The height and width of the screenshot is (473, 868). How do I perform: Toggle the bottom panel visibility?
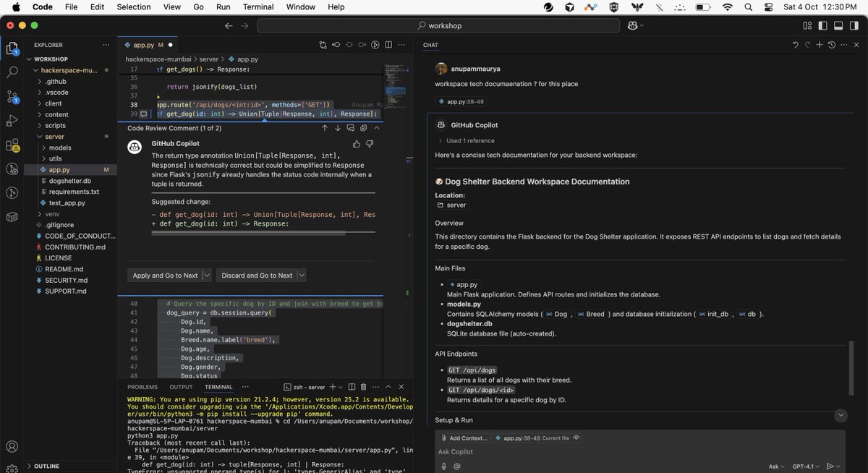(838, 25)
